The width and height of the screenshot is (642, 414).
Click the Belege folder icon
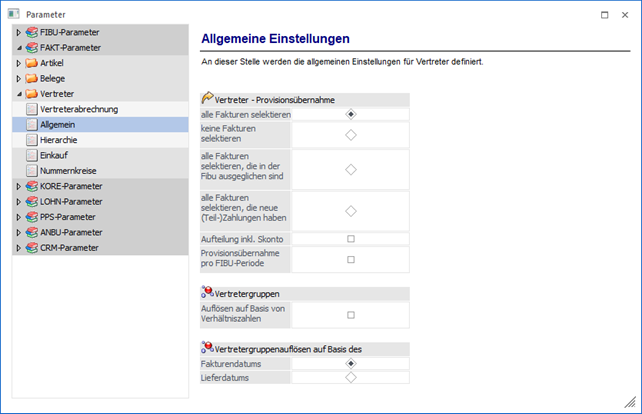point(32,78)
